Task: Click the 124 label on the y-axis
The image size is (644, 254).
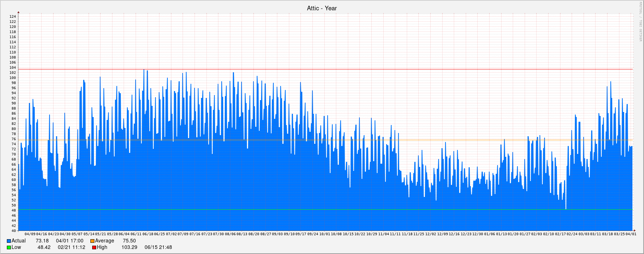Action: [x=13, y=17]
